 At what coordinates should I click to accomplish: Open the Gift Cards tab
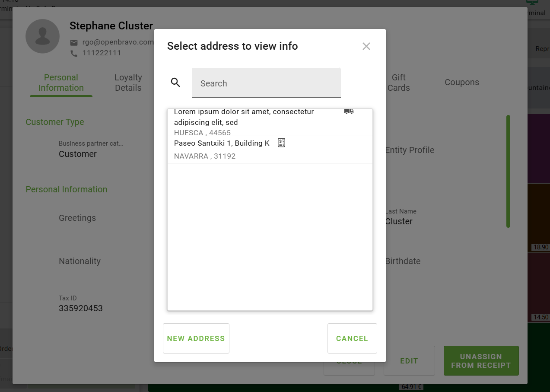coord(398,83)
